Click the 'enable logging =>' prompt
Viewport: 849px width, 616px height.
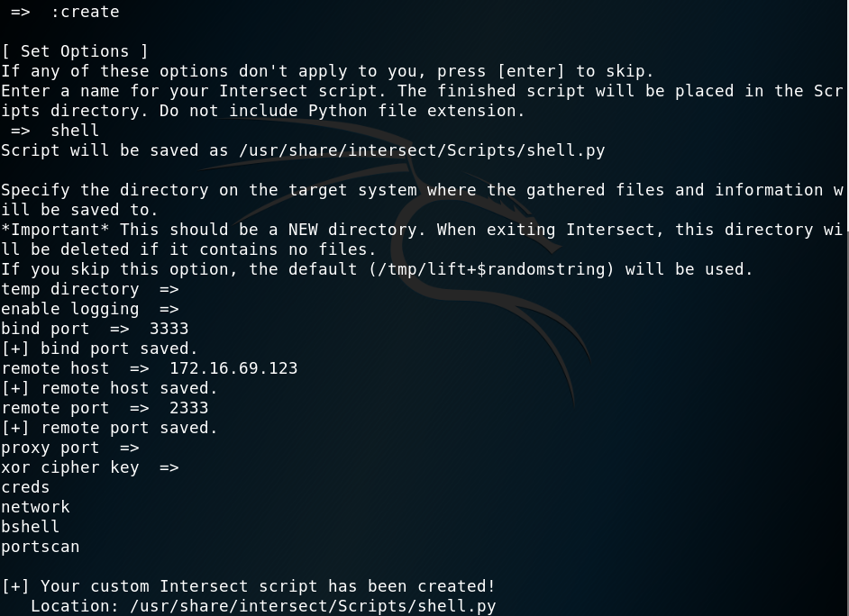90,309
